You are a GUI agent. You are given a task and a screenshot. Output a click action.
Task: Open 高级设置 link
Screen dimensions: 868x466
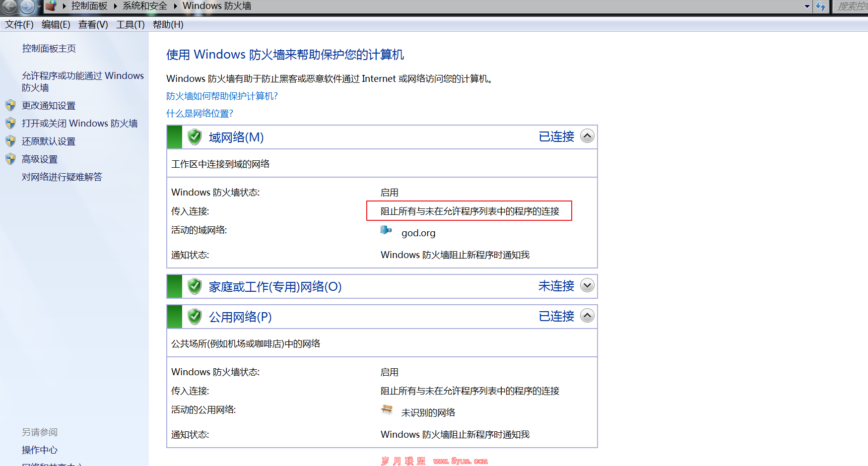click(40, 159)
